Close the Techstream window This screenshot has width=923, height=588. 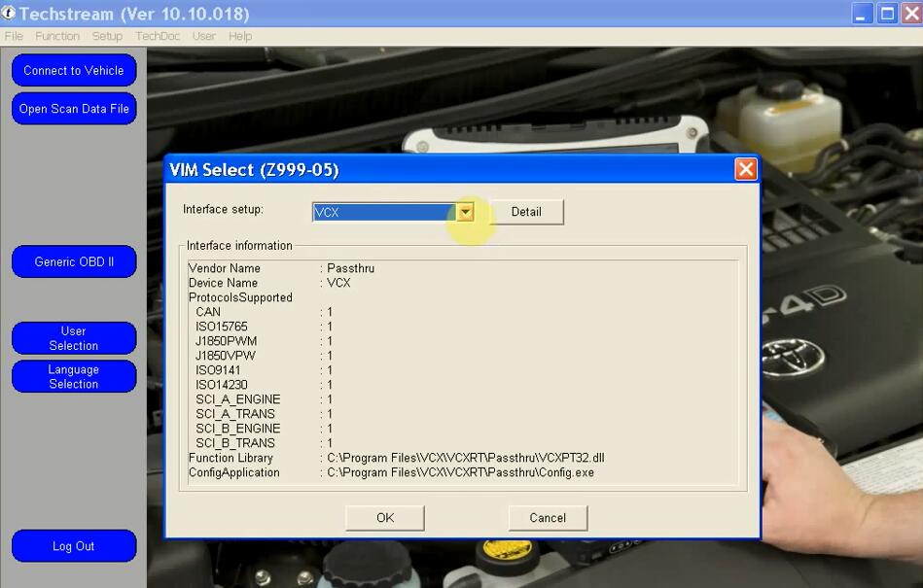click(x=911, y=13)
